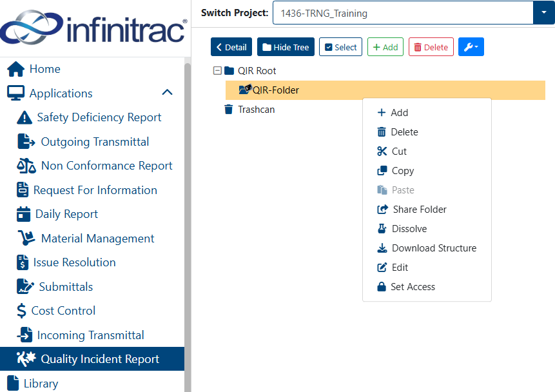Select Download Structure in context menu
Viewport: 555px width, 392px height.
click(x=427, y=248)
